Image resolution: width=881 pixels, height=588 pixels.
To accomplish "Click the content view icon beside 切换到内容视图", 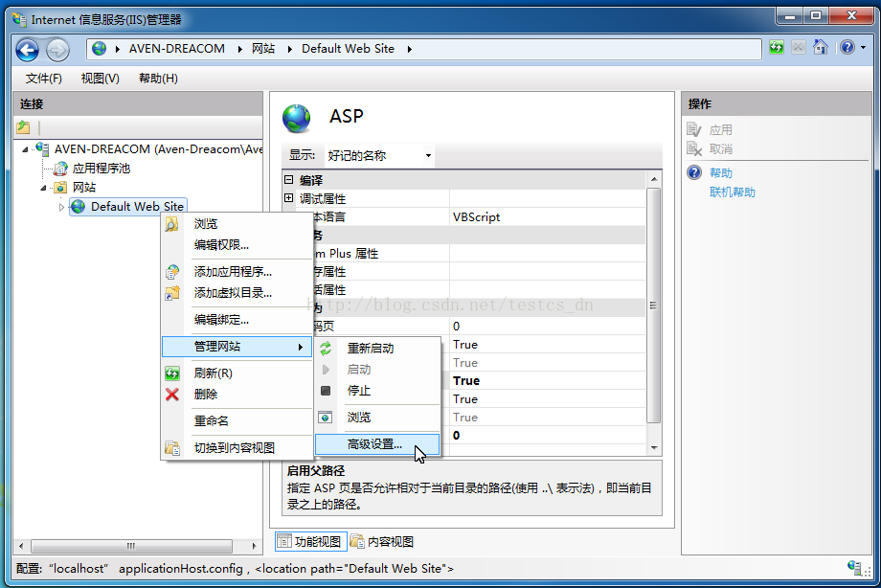I will [x=172, y=448].
